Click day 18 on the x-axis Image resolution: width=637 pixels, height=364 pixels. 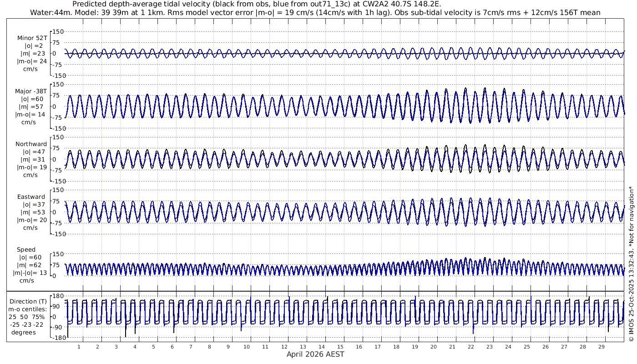tap(396, 347)
